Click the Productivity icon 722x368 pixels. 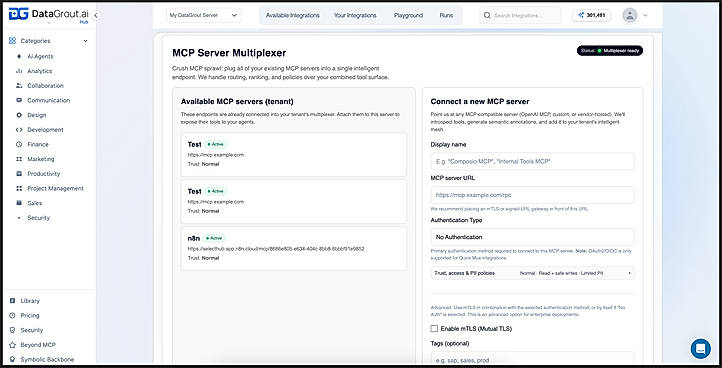click(x=19, y=174)
